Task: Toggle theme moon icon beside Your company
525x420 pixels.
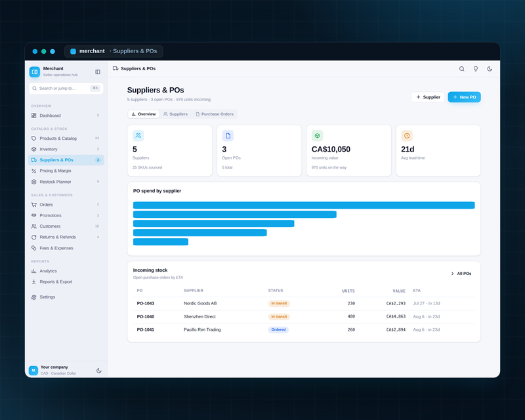Action: (x=99, y=370)
